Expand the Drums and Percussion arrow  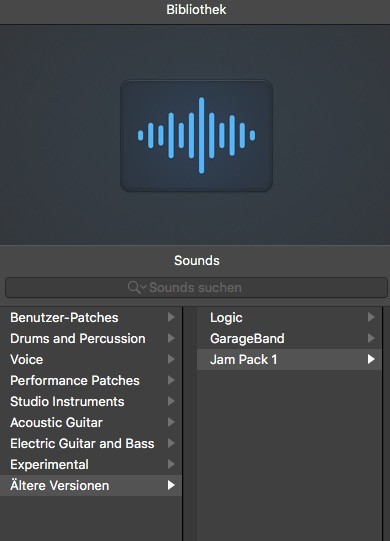click(x=171, y=338)
